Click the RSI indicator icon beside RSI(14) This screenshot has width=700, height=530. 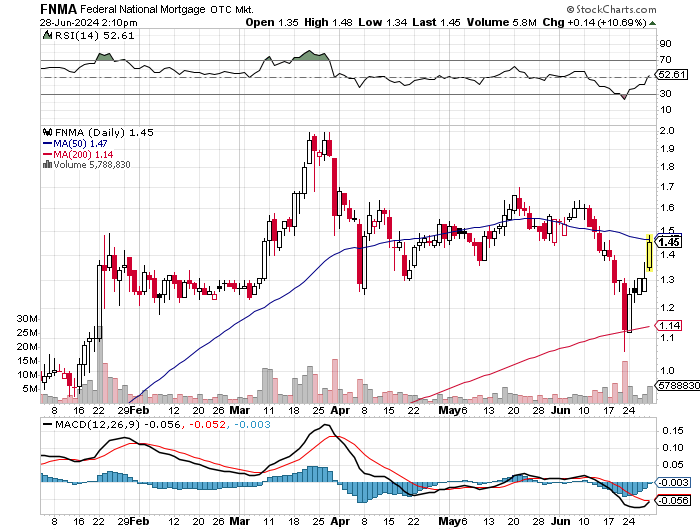tap(47, 35)
